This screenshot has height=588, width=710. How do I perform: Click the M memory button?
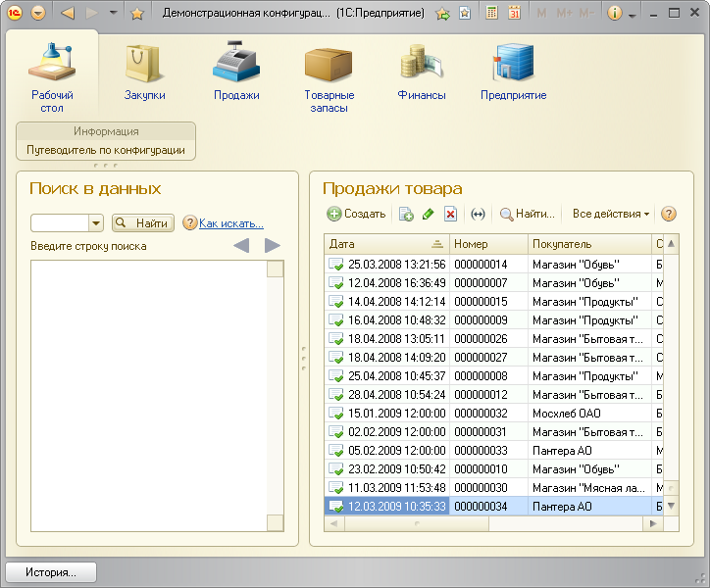[541, 13]
